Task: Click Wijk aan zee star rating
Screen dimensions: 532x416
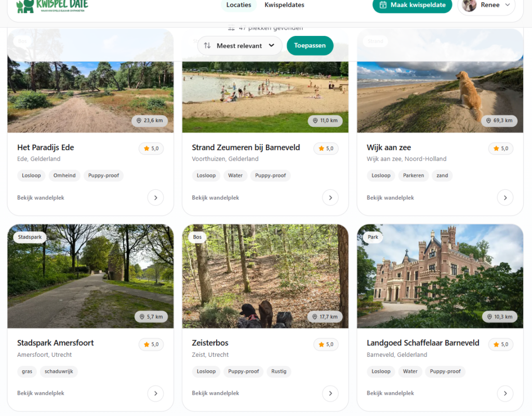Action: [500, 148]
